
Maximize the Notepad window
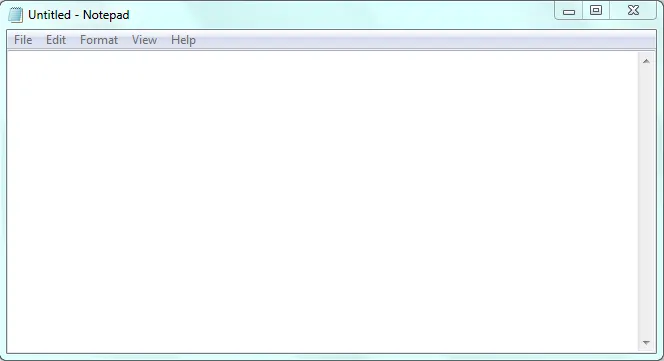pos(596,11)
